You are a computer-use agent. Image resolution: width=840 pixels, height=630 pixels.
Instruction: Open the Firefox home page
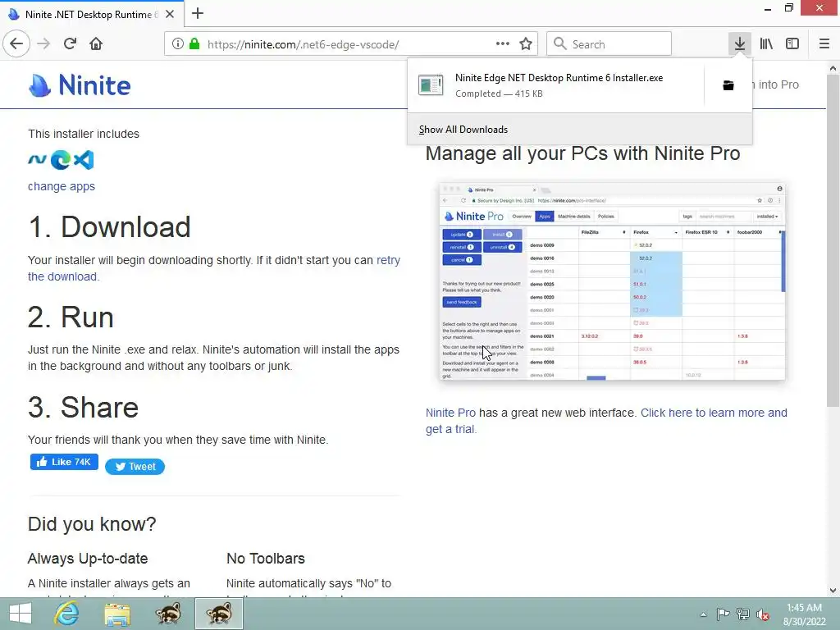[x=96, y=44]
